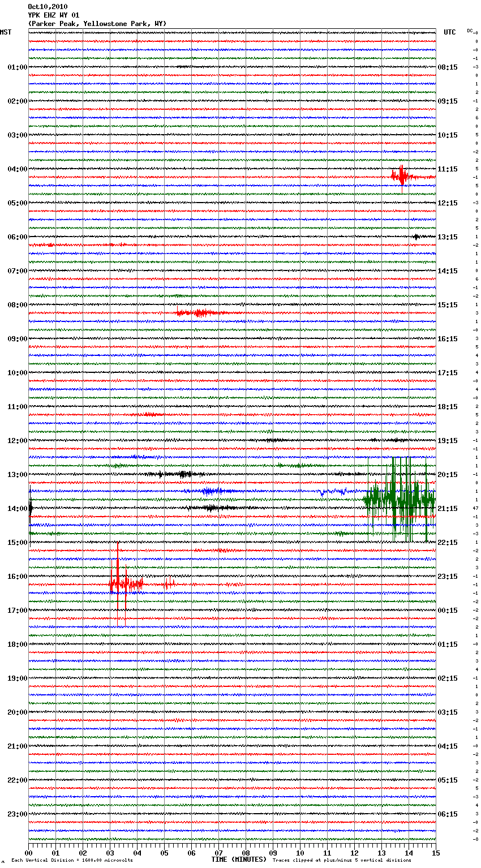
Task: Click the 21:15 UTC time label
Action: [x=448, y=509]
